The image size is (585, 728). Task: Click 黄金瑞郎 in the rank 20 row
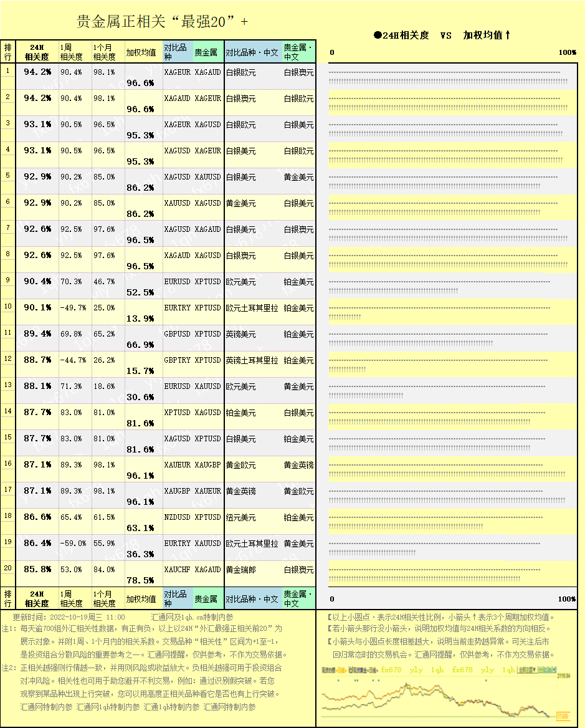click(x=240, y=570)
